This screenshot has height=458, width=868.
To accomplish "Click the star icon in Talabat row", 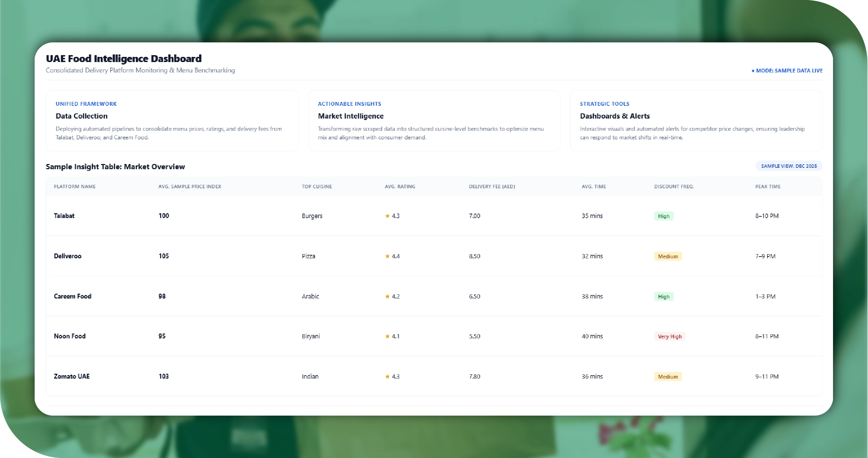I will click(x=387, y=216).
